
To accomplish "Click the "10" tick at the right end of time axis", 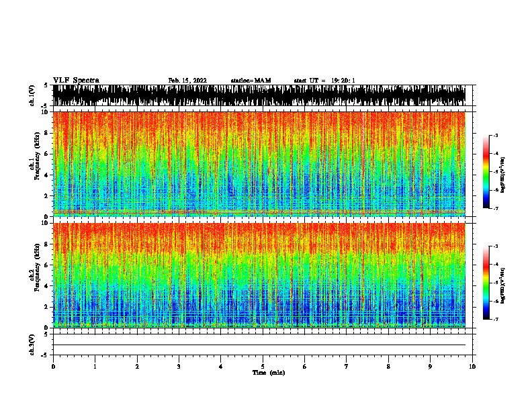I will pos(472,367).
